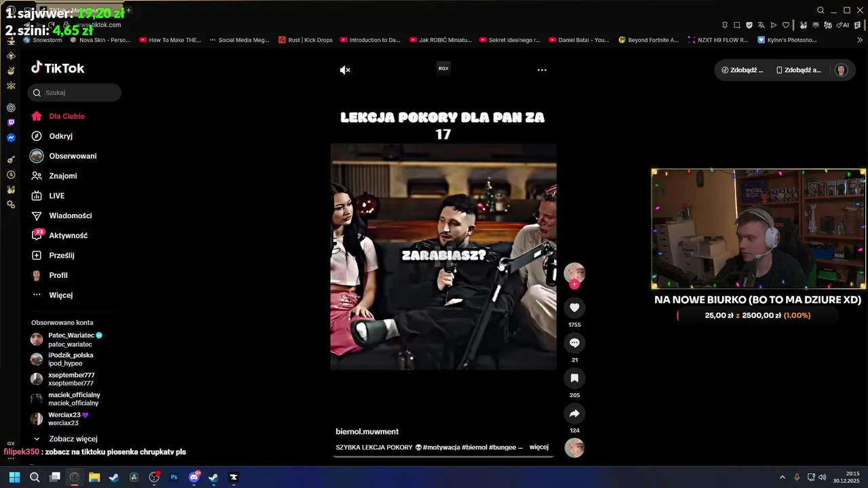Open the video three-dots options menu
This screenshot has width=868, height=488.
pos(542,70)
